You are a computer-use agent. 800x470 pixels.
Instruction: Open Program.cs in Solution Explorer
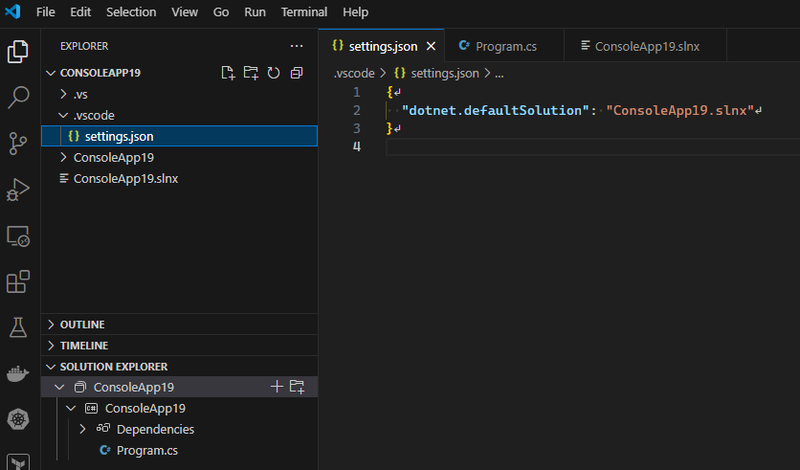[x=179, y=450]
